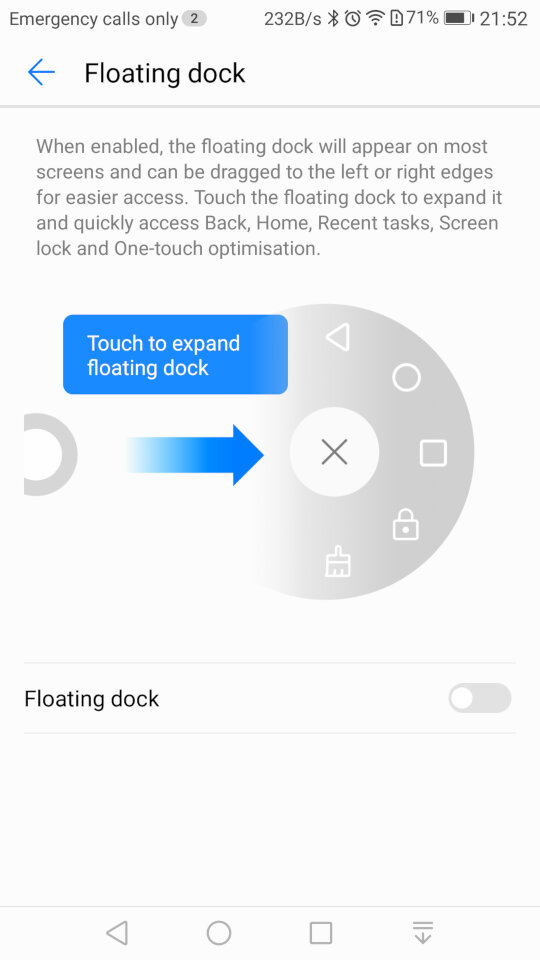The height and width of the screenshot is (960, 540).
Task: Enable the Floating dock switch
Action: pyautogui.click(x=479, y=698)
